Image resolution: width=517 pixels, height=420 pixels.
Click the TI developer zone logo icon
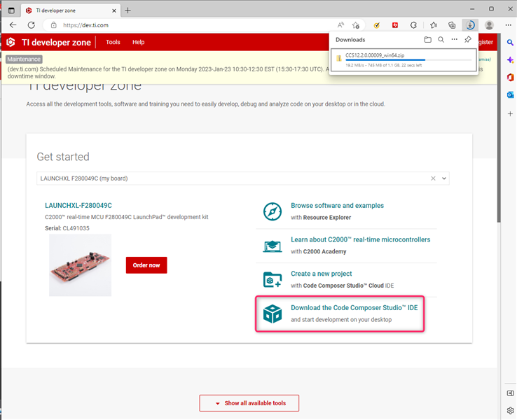(11, 42)
